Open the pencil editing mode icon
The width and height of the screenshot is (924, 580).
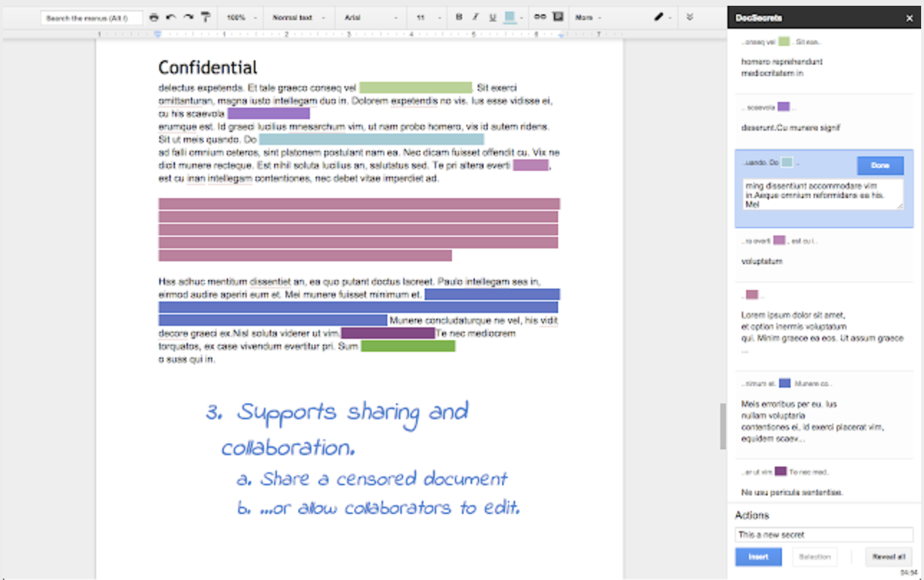click(659, 17)
